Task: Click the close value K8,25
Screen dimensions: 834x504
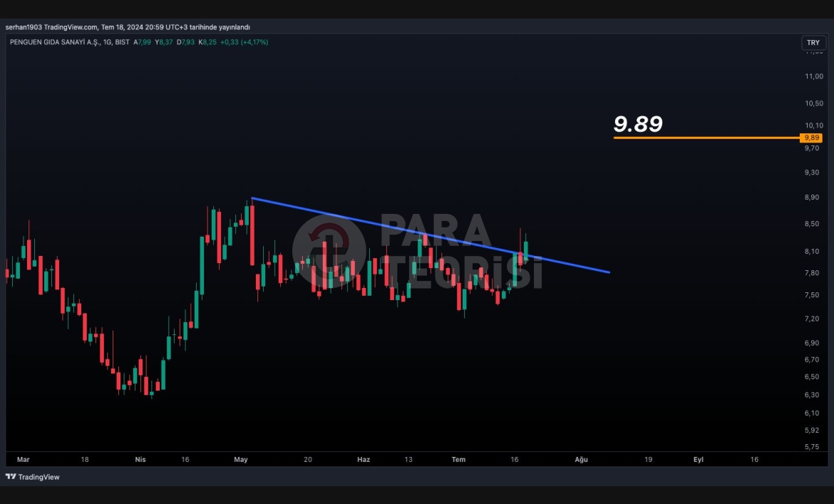Action: [207, 42]
